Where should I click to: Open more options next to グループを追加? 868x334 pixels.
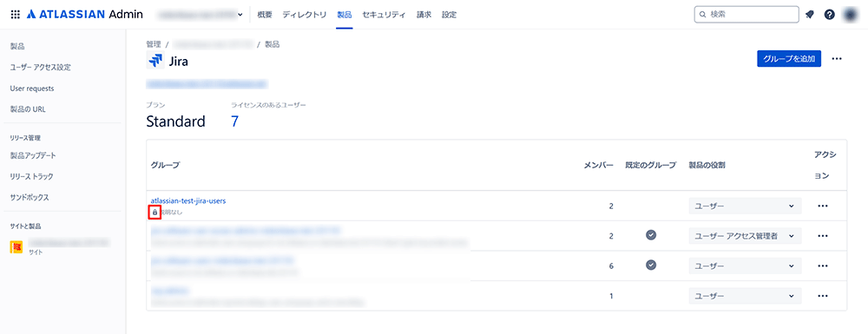pos(837,59)
